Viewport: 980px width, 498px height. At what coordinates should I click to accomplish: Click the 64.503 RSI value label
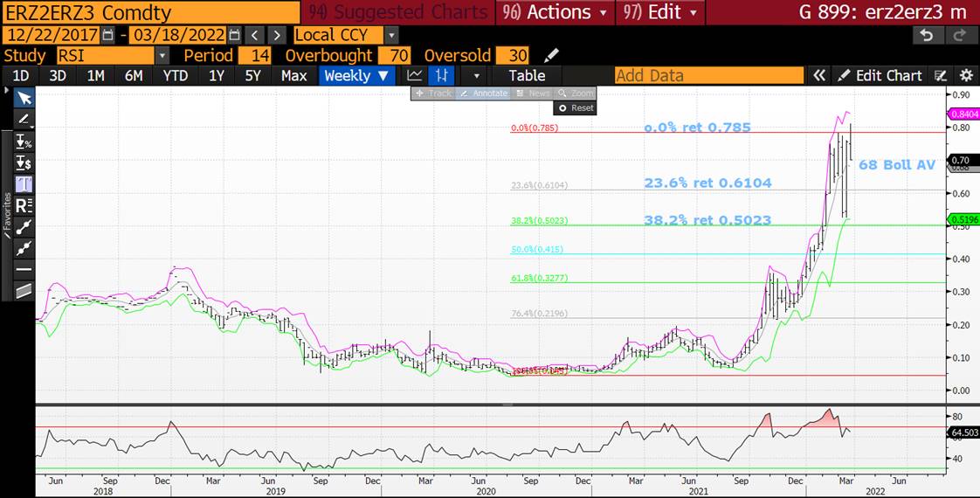[x=964, y=432]
